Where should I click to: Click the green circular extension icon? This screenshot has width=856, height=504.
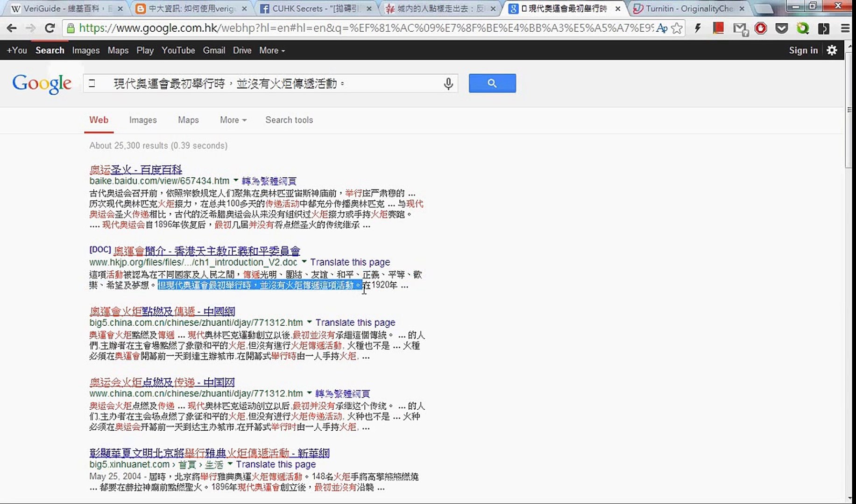pyautogui.click(x=803, y=28)
